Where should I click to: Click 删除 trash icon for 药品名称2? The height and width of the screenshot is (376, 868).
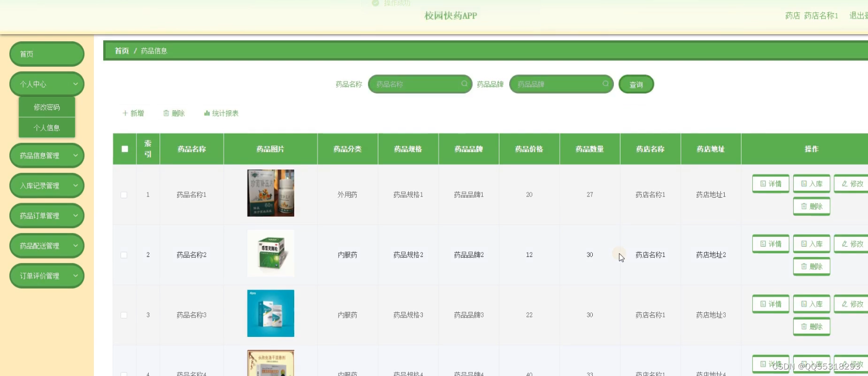coord(804,267)
